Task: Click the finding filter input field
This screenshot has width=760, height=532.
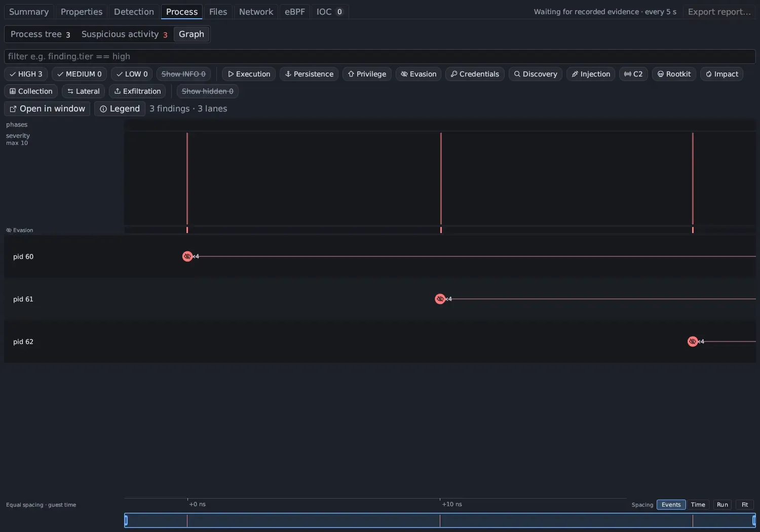Action: click(380, 56)
